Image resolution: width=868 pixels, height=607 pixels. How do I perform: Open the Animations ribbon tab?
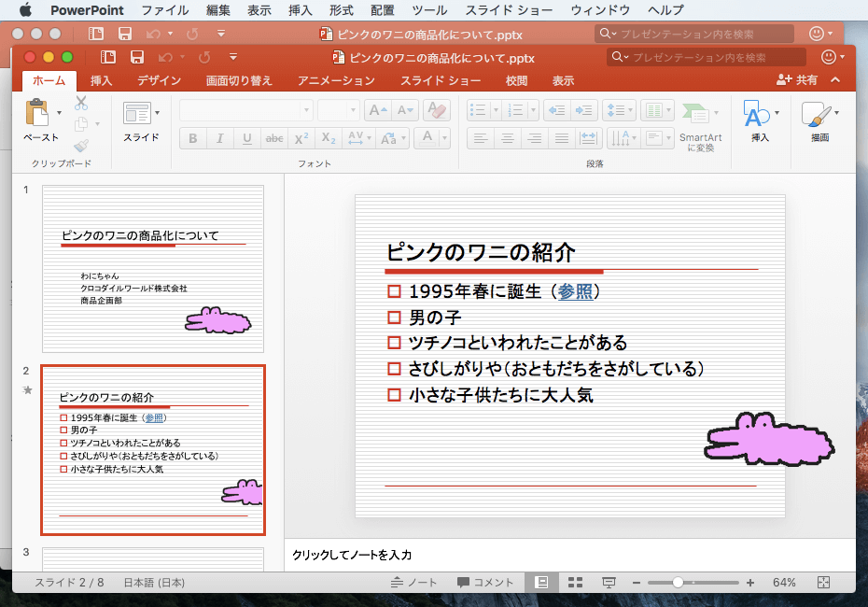click(336, 81)
